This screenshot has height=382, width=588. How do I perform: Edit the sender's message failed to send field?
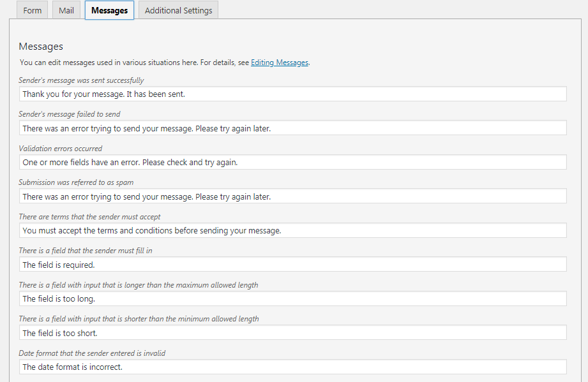(292, 128)
